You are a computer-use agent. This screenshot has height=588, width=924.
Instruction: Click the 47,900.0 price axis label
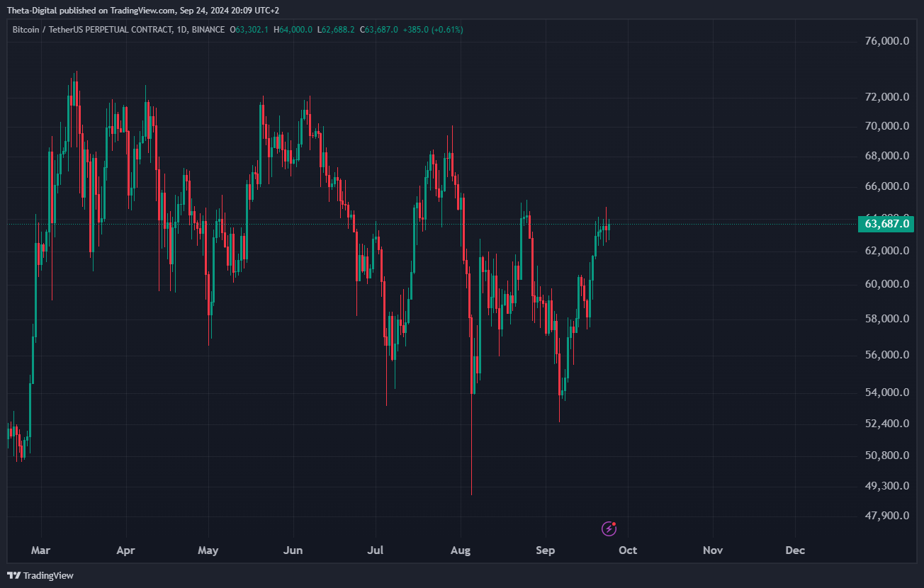point(886,516)
